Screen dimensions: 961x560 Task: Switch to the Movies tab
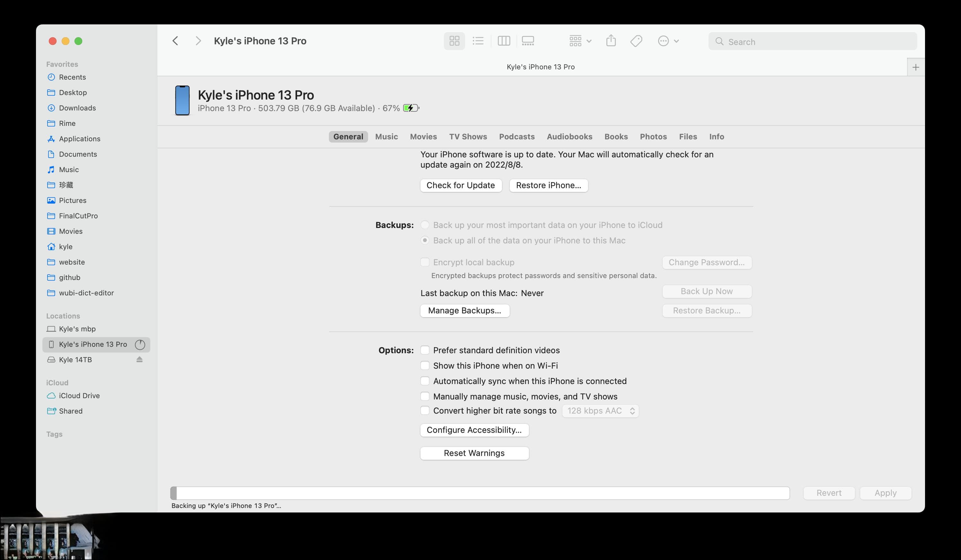click(x=423, y=137)
